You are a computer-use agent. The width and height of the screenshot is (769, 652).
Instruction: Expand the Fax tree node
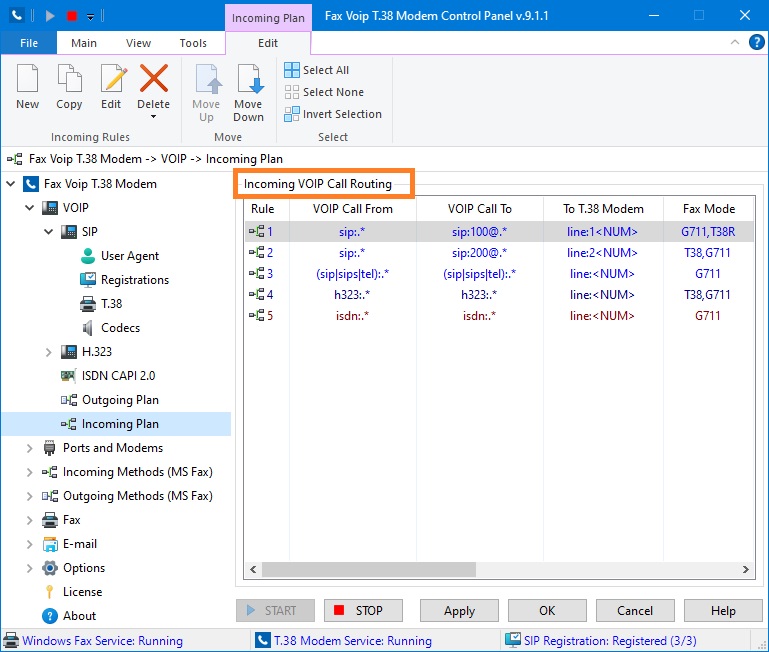tap(29, 520)
